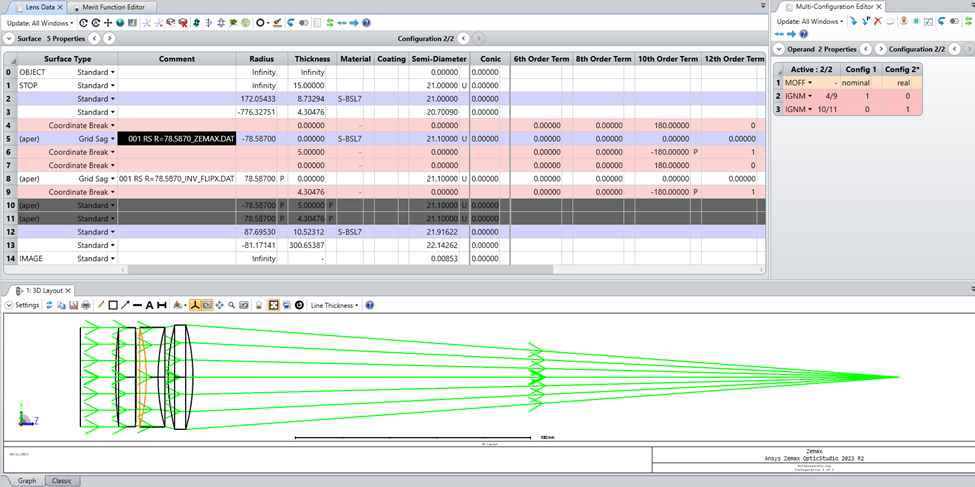Image resolution: width=975 pixels, height=487 pixels.
Task: Click the Update All (CA) icon in Lens Data
Action: (96, 22)
